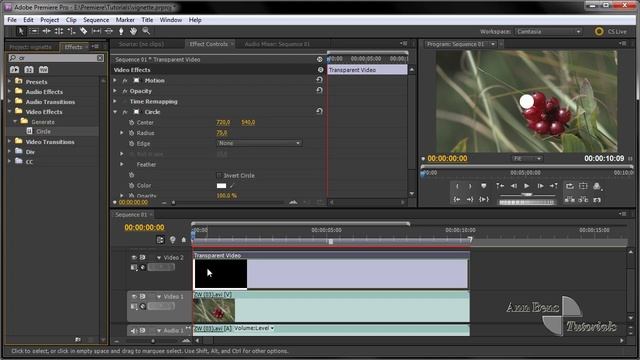Toggle Safe Margins button
Image resolution: width=640 pixels, height=360 pixels.
pos(583,186)
